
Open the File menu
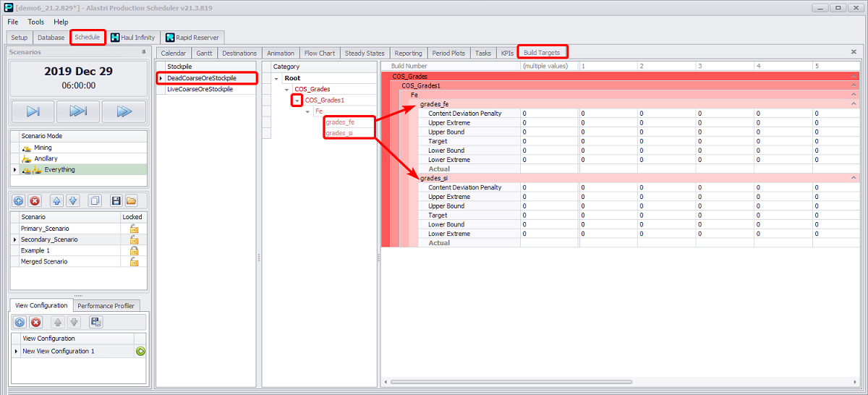(x=13, y=22)
